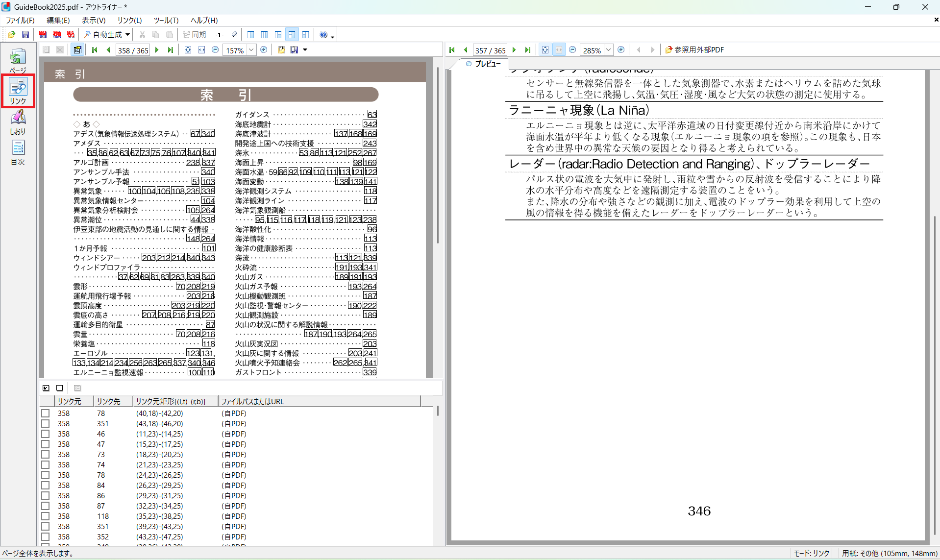Open the 目次 (Table of contents) sidebar mode
The width and height of the screenshot is (940, 560).
[x=18, y=152]
